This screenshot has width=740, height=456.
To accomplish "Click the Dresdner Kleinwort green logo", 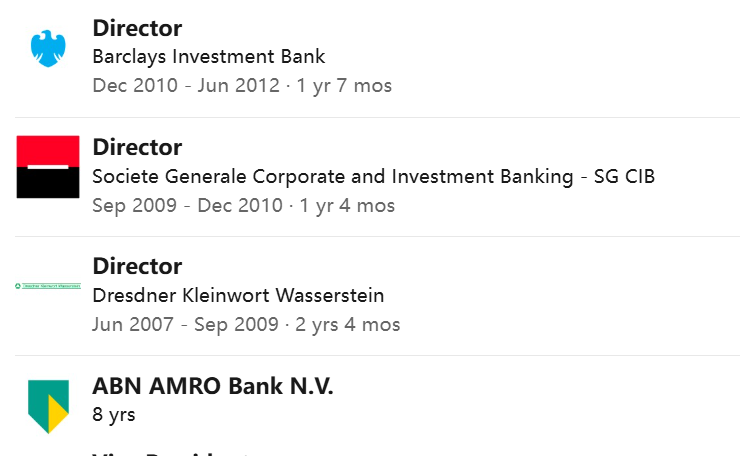I will tap(48, 286).
